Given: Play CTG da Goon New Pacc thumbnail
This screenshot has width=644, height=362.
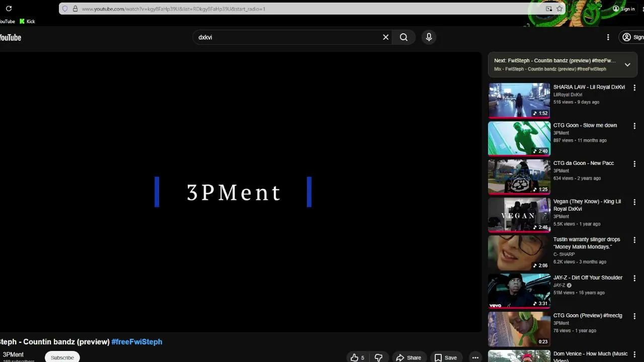Looking at the screenshot, I should pos(519,176).
